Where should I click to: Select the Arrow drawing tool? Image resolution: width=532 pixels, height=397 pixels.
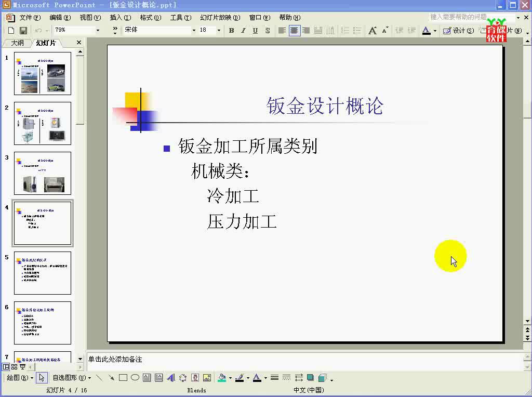click(111, 378)
